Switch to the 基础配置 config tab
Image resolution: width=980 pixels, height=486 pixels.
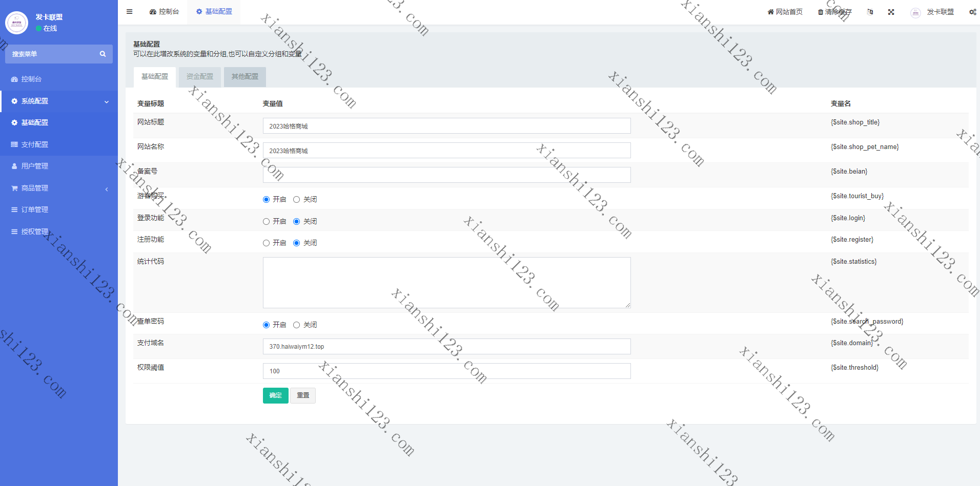pos(155,77)
